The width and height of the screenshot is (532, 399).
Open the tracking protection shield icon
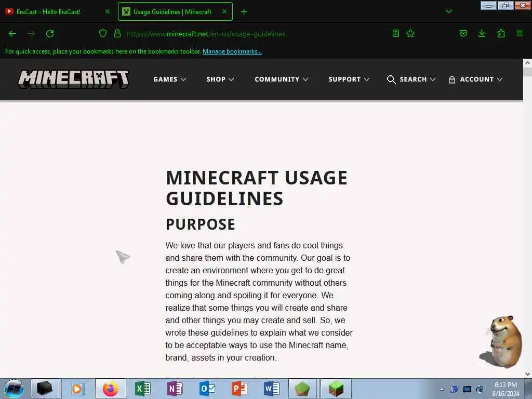coord(103,33)
